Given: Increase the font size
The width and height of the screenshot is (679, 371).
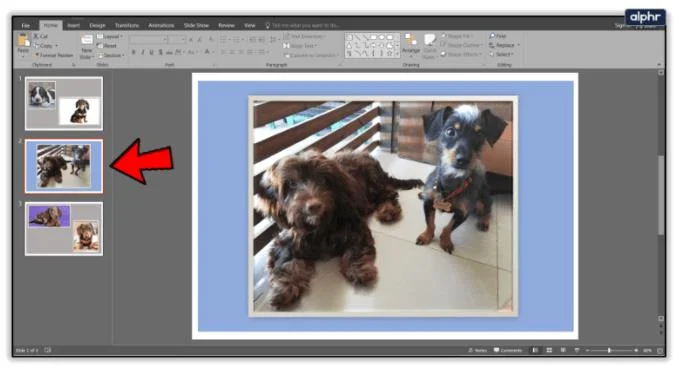Looking at the screenshot, I should [191, 39].
